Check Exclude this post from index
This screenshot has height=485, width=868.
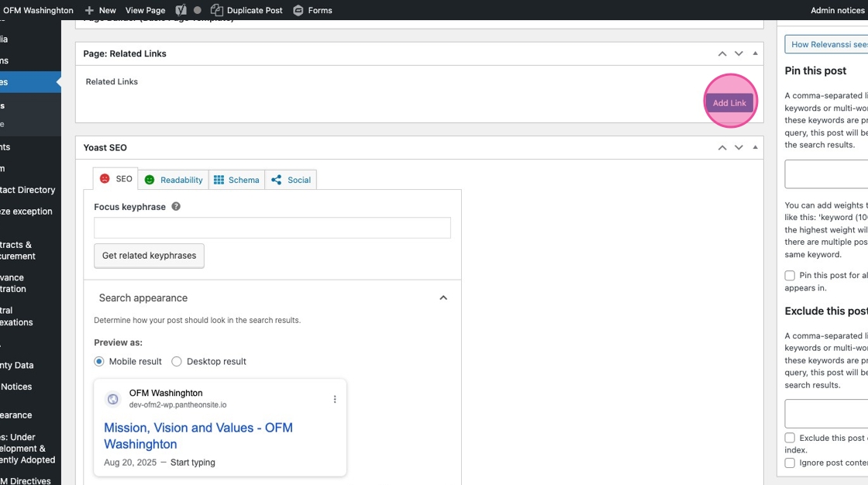pyautogui.click(x=790, y=438)
